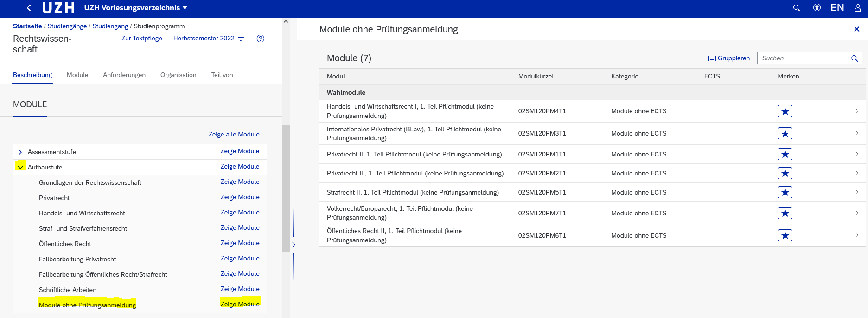Click the back arrow in header
The width and height of the screenshot is (868, 318).
click(x=29, y=8)
